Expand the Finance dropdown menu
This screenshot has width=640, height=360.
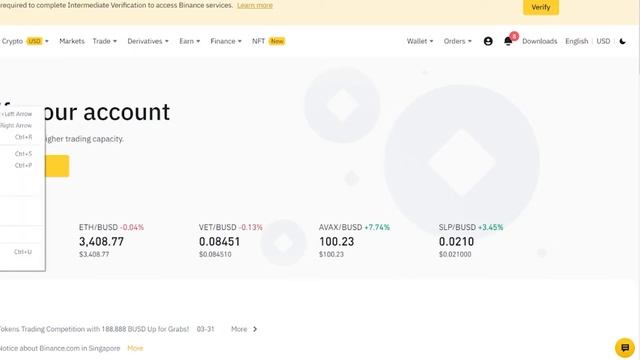(x=226, y=41)
